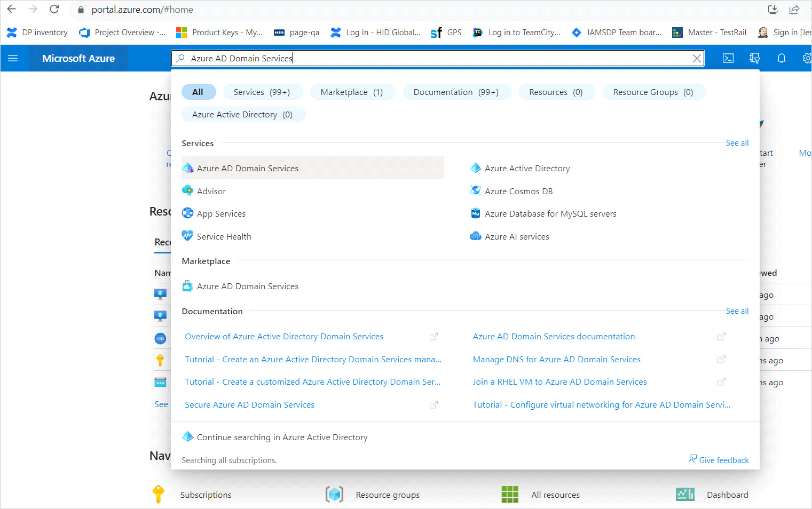Open Azure AD Domain Services service result
Image resolution: width=812 pixels, height=509 pixels.
(248, 168)
